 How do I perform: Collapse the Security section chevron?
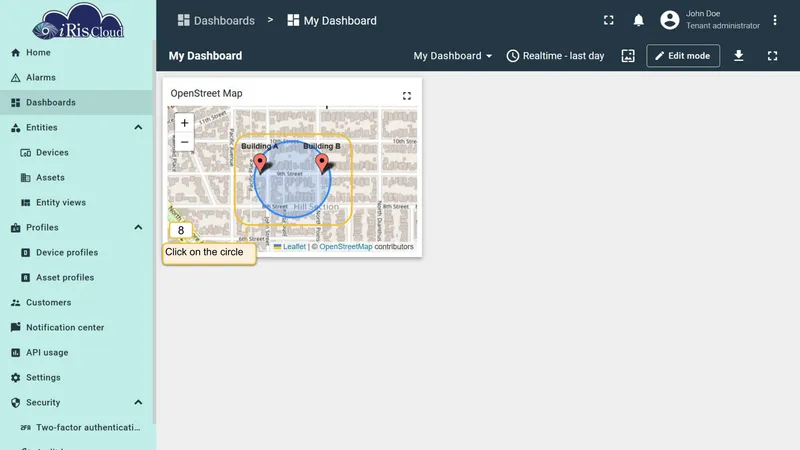point(138,403)
